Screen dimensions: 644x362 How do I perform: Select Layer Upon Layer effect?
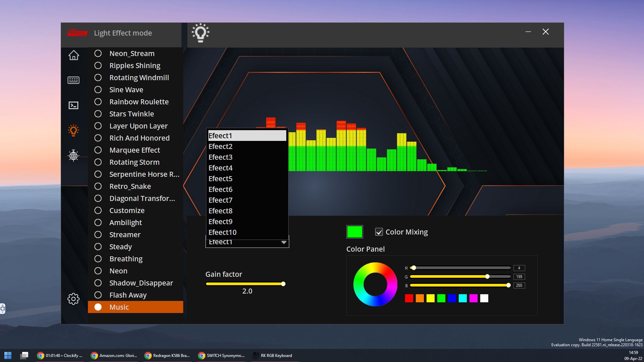(x=136, y=126)
